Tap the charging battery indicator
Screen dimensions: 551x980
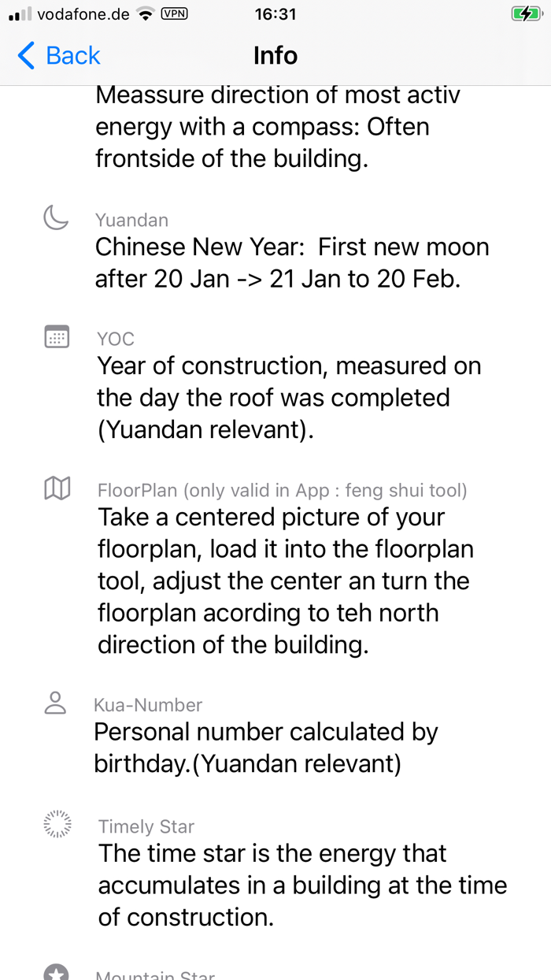(x=526, y=13)
